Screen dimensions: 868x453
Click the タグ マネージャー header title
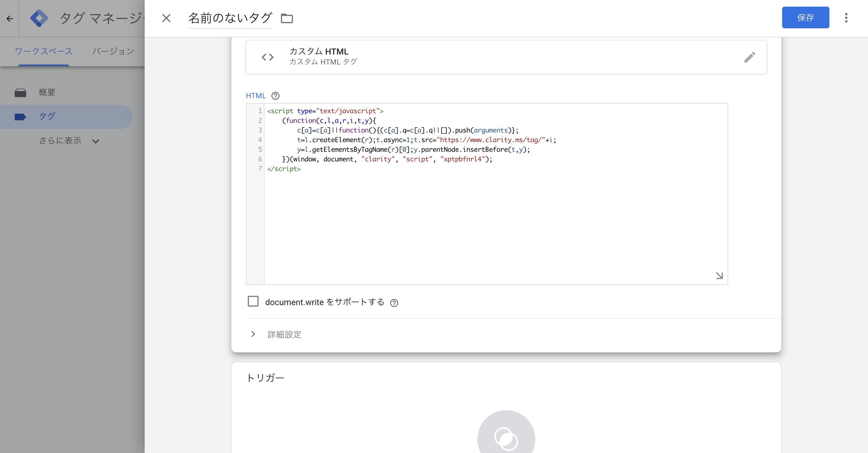[102, 18]
